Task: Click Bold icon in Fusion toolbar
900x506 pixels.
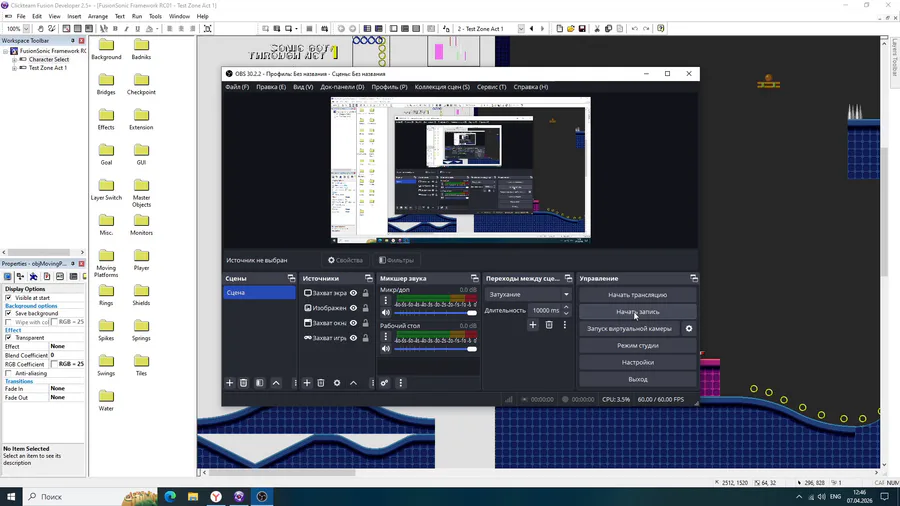Action: (115, 29)
